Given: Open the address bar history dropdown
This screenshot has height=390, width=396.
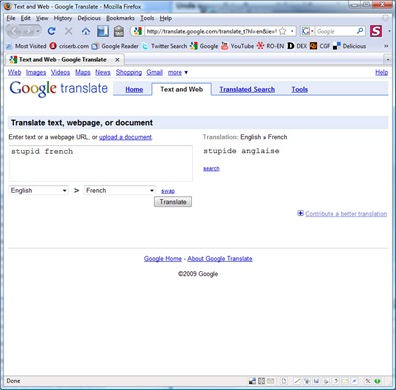Looking at the screenshot, I should [292, 31].
